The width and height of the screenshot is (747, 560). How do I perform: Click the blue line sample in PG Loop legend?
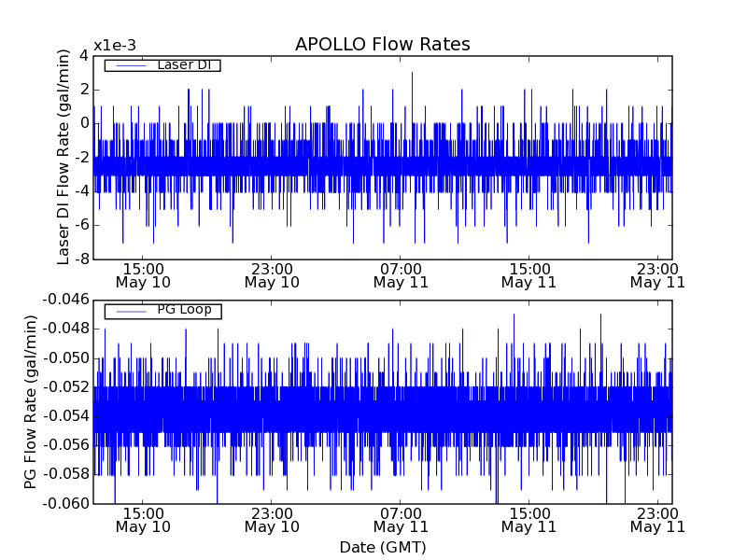coord(130,311)
